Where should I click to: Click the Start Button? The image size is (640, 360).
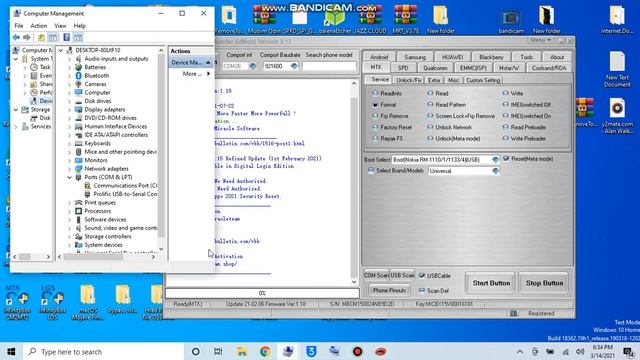(x=491, y=283)
